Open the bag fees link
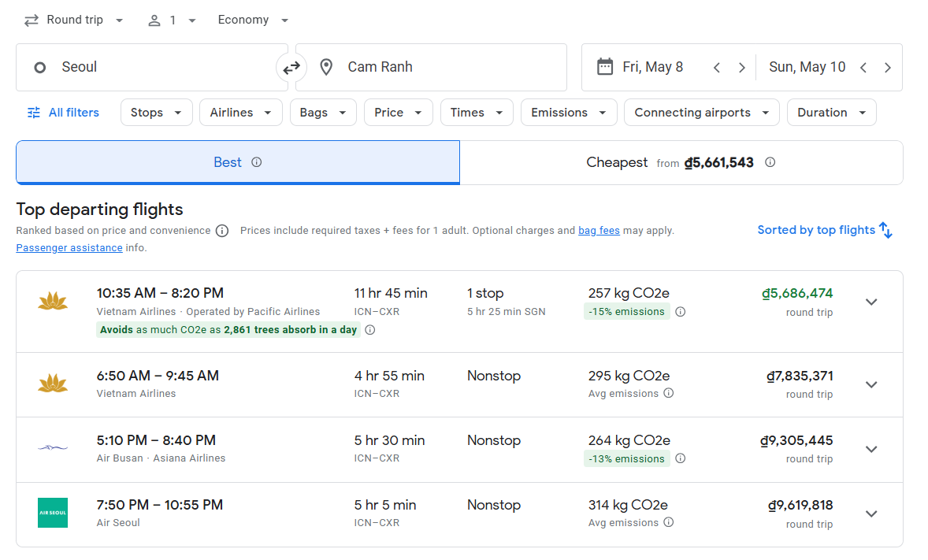The height and width of the screenshot is (560, 928). pyautogui.click(x=599, y=231)
